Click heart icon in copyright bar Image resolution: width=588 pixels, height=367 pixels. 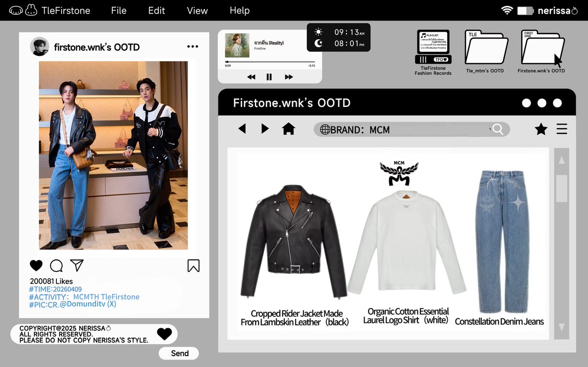pos(164,334)
